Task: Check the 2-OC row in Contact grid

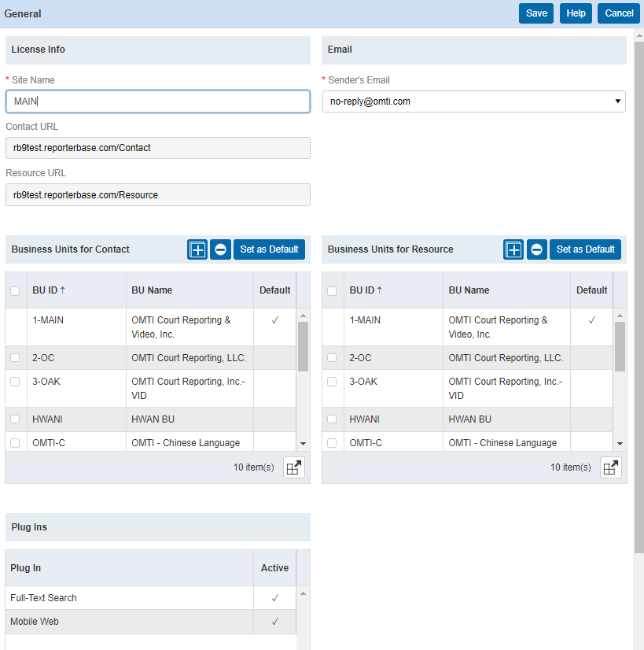Action: point(15,358)
